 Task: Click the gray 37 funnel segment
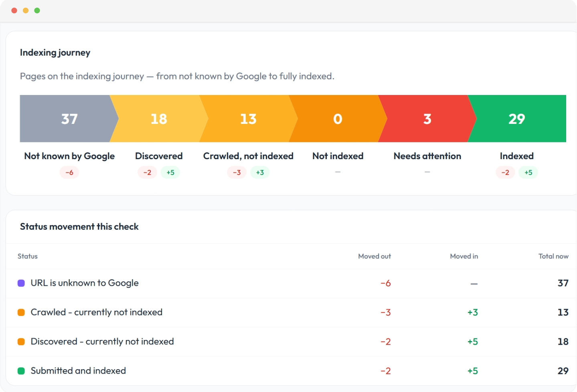point(69,119)
